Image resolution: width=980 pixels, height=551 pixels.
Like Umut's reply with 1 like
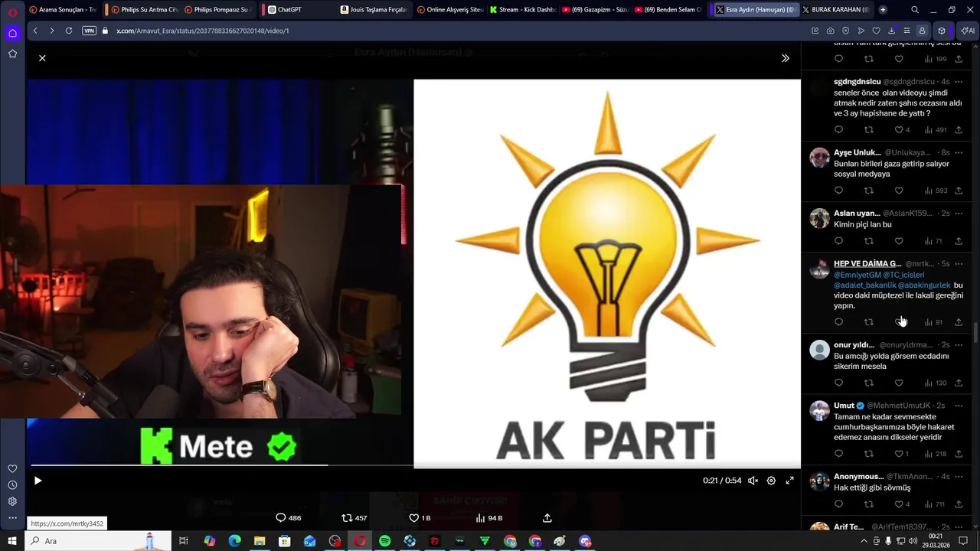pyautogui.click(x=902, y=454)
